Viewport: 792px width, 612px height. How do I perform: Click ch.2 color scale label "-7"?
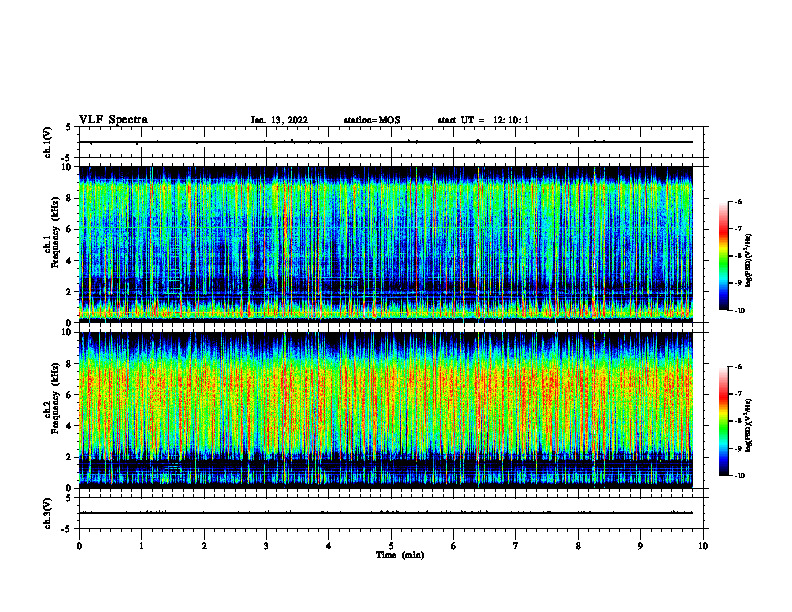[738, 394]
